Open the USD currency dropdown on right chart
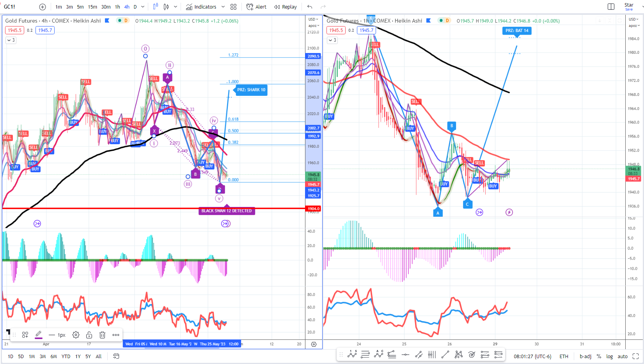This screenshot has width=644, height=364. [x=633, y=19]
